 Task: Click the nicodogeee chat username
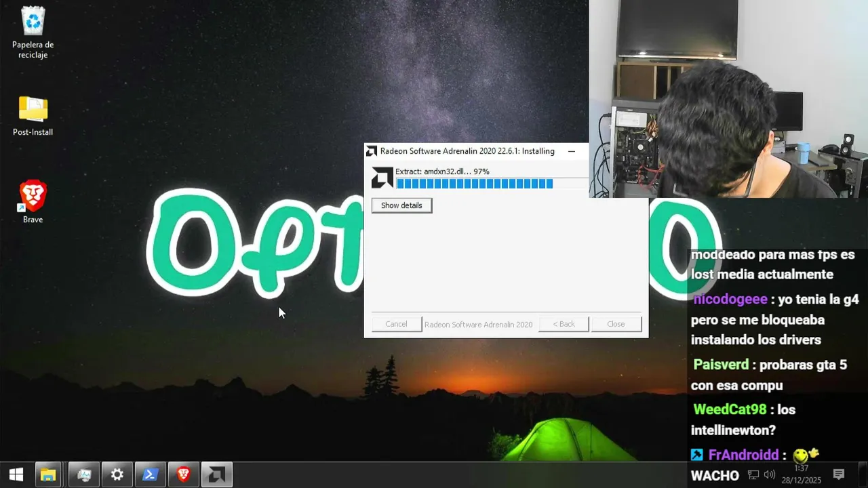730,299
